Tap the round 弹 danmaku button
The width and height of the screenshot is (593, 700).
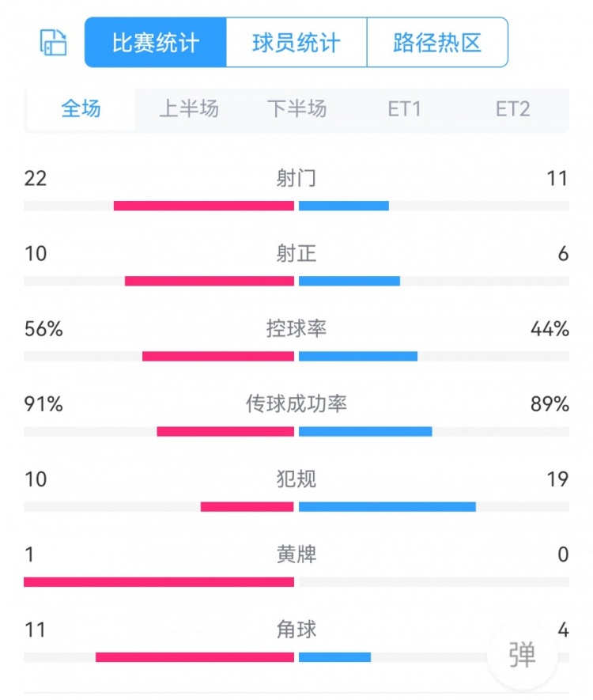click(x=522, y=655)
